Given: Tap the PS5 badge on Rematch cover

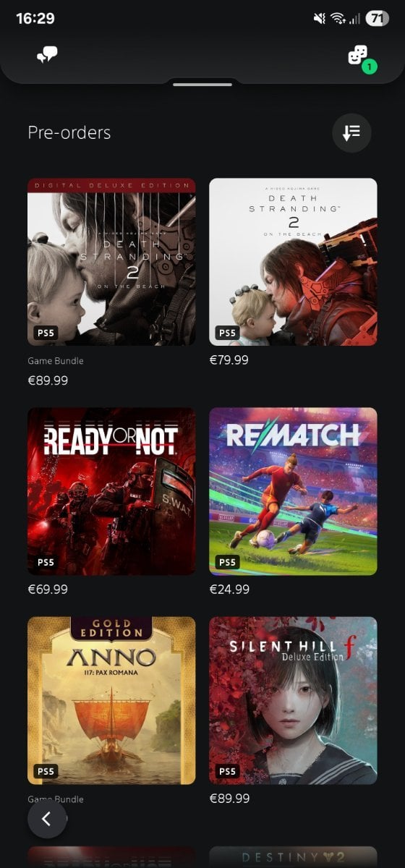Looking at the screenshot, I should click(x=227, y=562).
